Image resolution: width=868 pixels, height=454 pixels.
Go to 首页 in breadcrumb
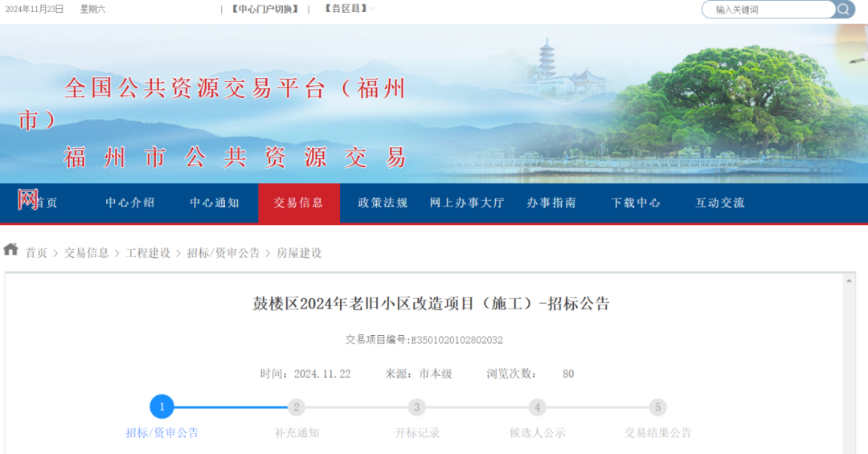point(36,253)
